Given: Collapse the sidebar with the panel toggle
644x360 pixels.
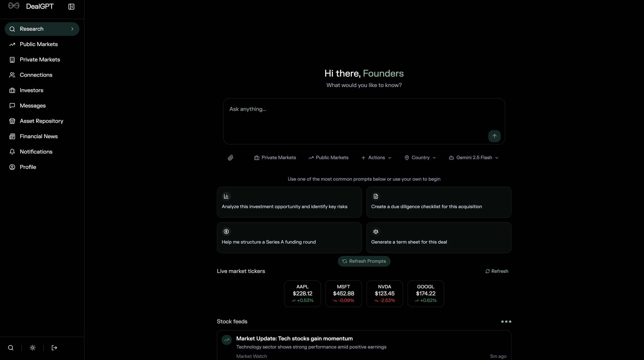Looking at the screenshot, I should tap(71, 7).
